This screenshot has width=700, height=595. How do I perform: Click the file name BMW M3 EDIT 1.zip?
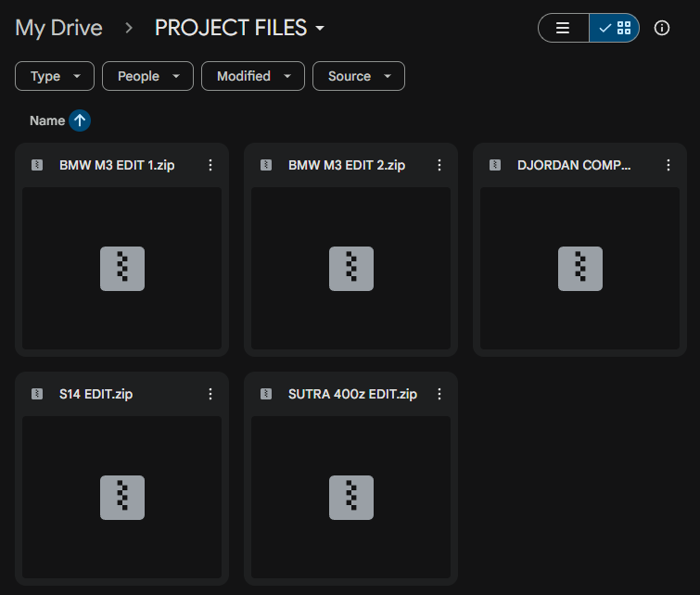[x=117, y=165]
